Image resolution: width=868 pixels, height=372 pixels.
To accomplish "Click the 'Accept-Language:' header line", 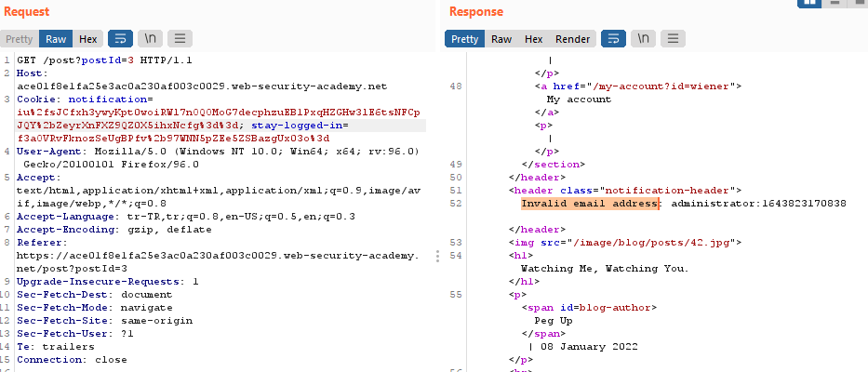I will click(186, 217).
